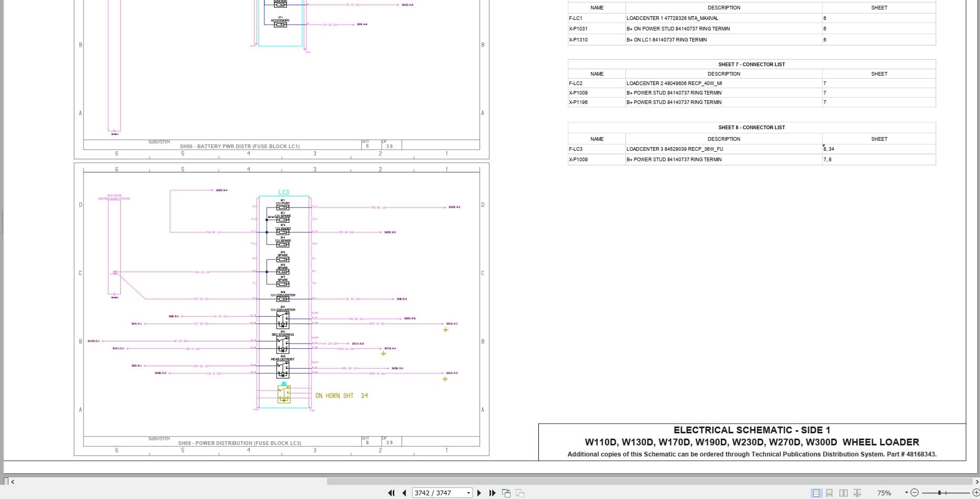Viewport: 980px width, 499px height.
Task: Select the F-LC1 name cell
Action: pos(597,18)
